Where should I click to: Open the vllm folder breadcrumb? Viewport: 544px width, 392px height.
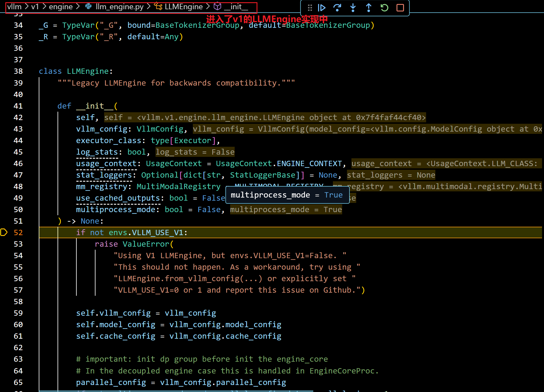tap(14, 6)
